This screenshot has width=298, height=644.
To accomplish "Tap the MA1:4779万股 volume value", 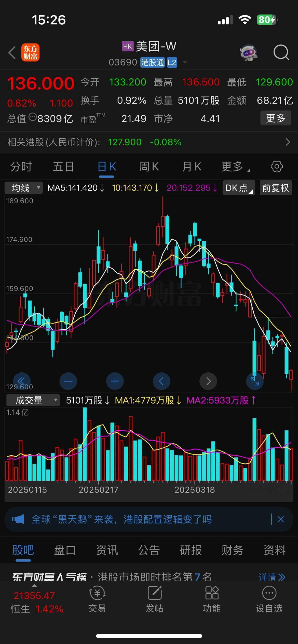I will pos(148,400).
